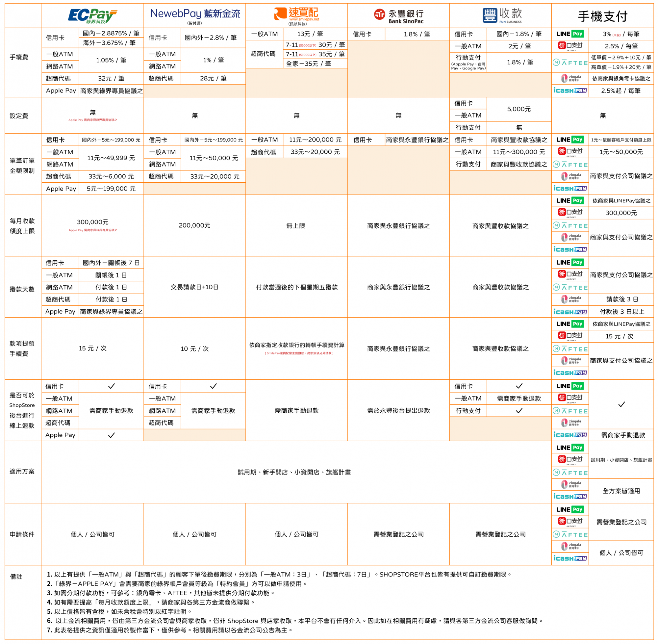Click the cell 需於永豐後台提出退款
This screenshot has height=644, width=658.
(399, 410)
